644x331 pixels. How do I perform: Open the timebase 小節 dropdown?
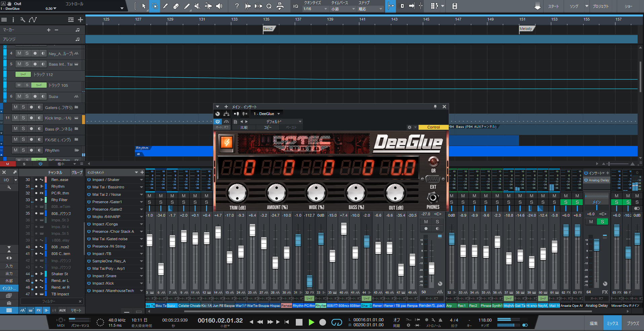click(x=343, y=9)
